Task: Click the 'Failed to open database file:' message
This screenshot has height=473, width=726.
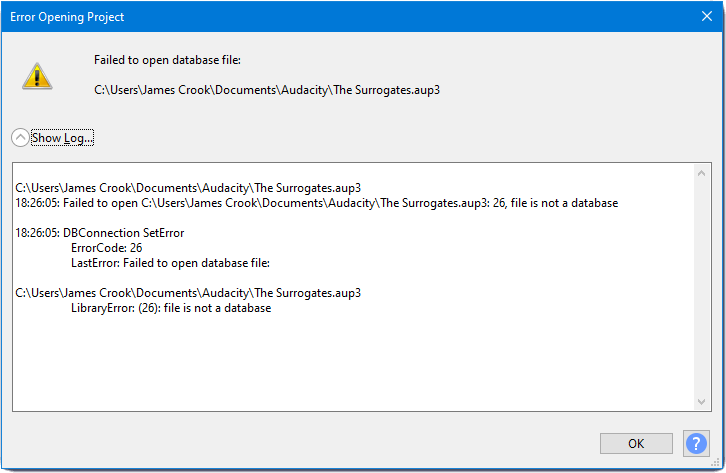Action: click(167, 60)
